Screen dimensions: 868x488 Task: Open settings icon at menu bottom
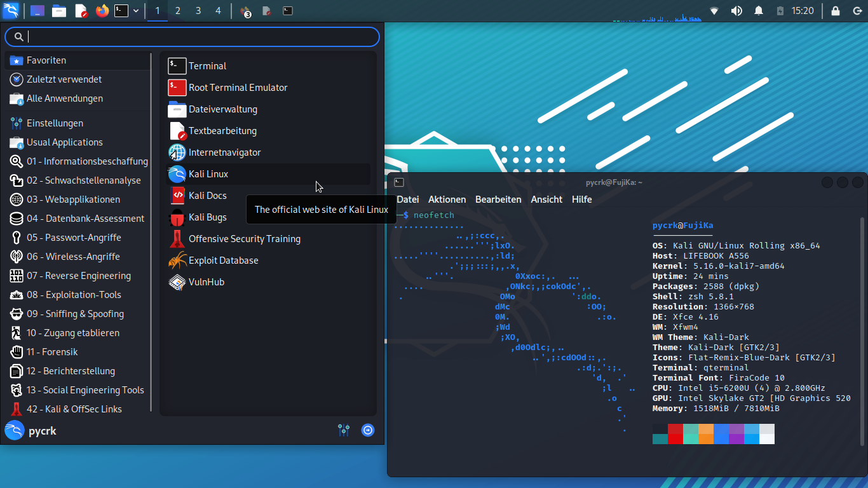(x=344, y=430)
